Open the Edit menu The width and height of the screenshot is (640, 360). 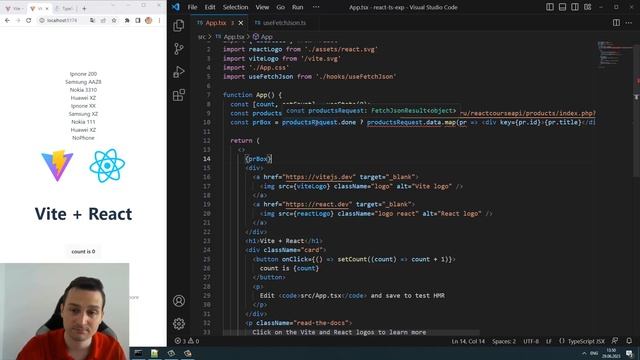[x=210, y=7]
